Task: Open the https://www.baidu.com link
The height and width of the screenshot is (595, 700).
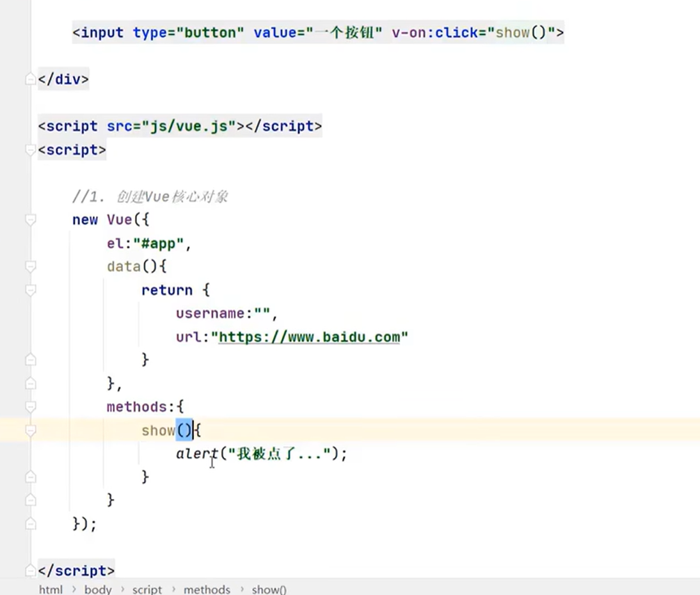Action: point(309,337)
